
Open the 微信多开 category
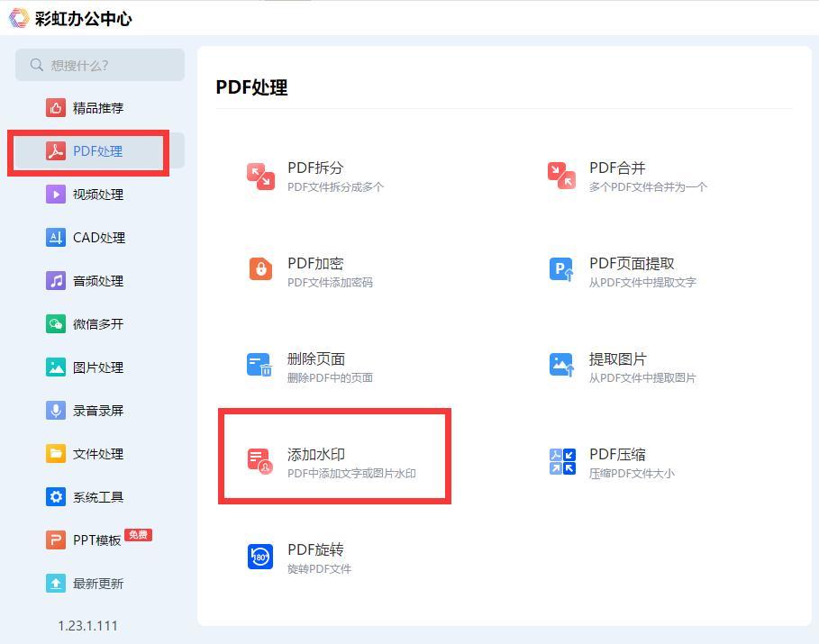click(98, 324)
